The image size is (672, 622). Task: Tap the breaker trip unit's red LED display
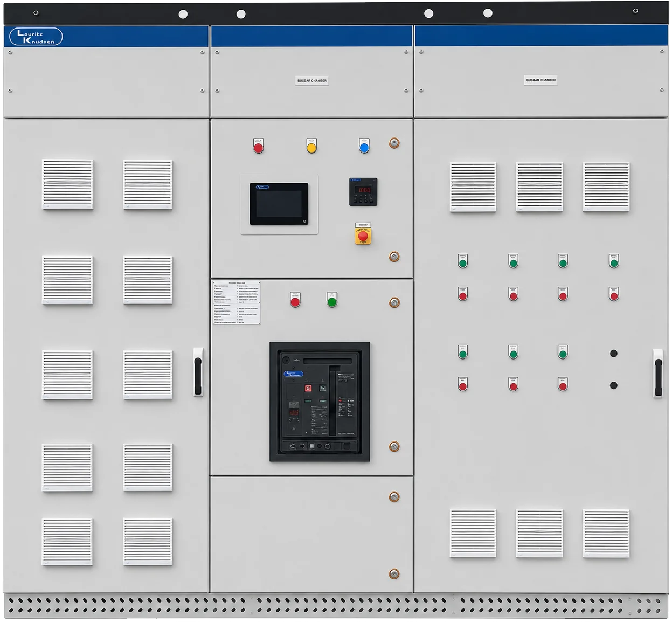[x=294, y=412]
